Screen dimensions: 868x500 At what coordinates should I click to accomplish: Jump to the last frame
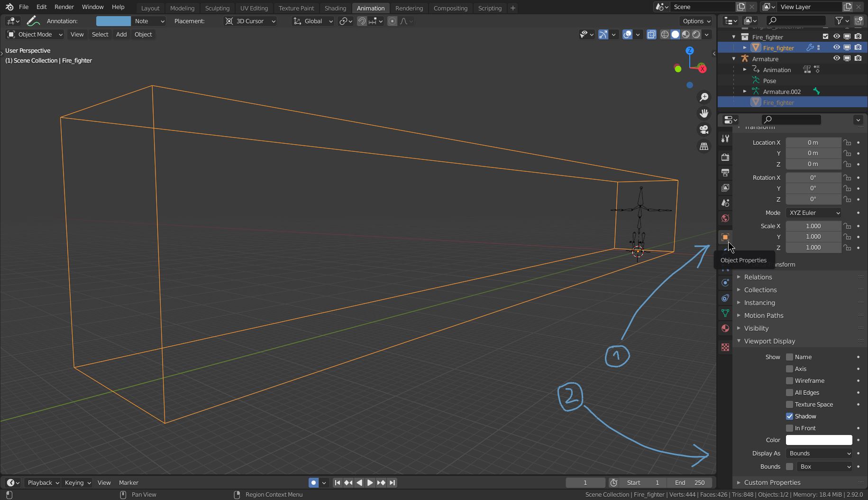[392, 482]
